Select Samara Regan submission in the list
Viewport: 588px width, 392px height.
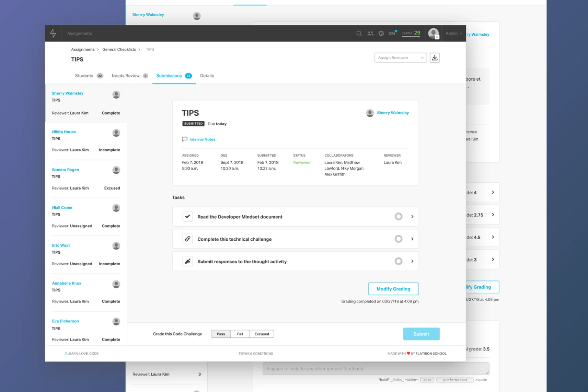point(86,179)
